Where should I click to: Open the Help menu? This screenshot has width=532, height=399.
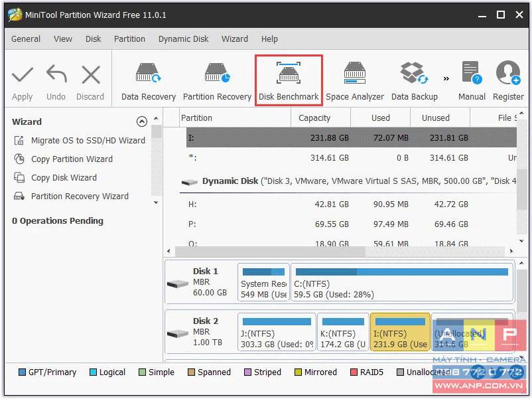click(269, 39)
